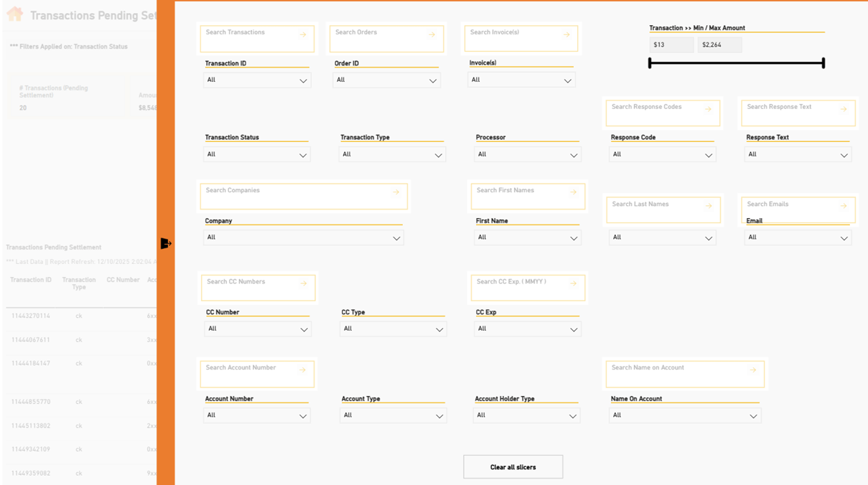Submit Search Invoice(s) using its arrow icon

point(566,34)
